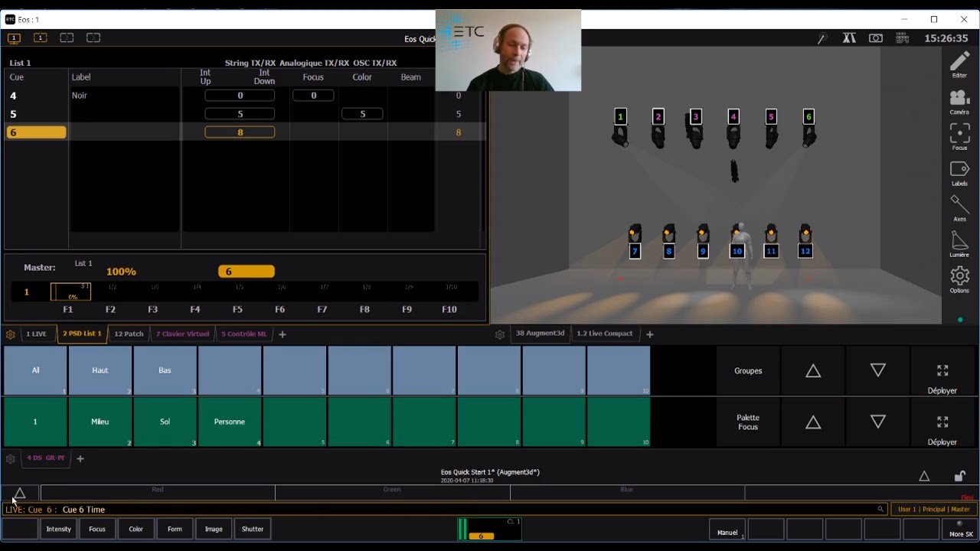Expand the Groupes direct selects with Déployer

pyautogui.click(x=942, y=371)
